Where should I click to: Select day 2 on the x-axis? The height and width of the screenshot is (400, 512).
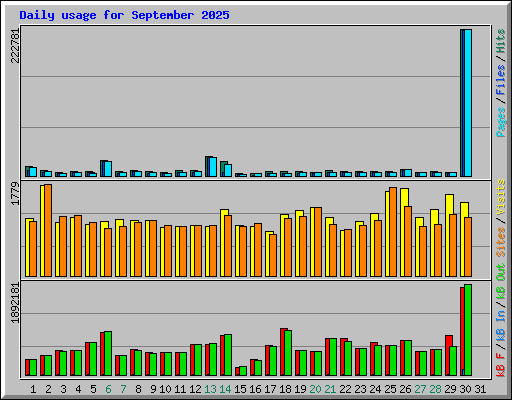click(x=48, y=389)
